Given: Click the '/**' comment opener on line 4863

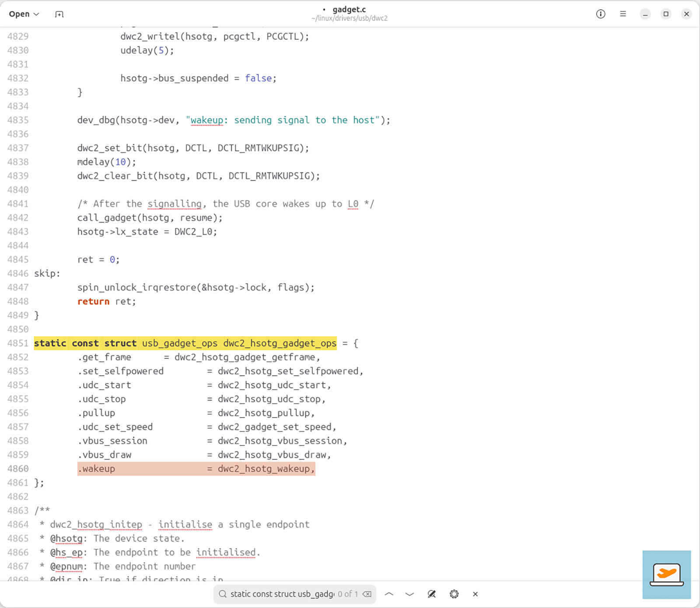Looking at the screenshot, I should pos(42,510).
